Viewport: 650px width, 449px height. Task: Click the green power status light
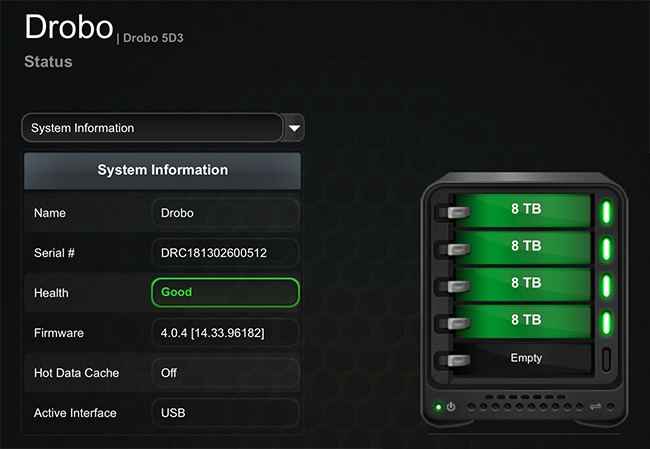(439, 407)
